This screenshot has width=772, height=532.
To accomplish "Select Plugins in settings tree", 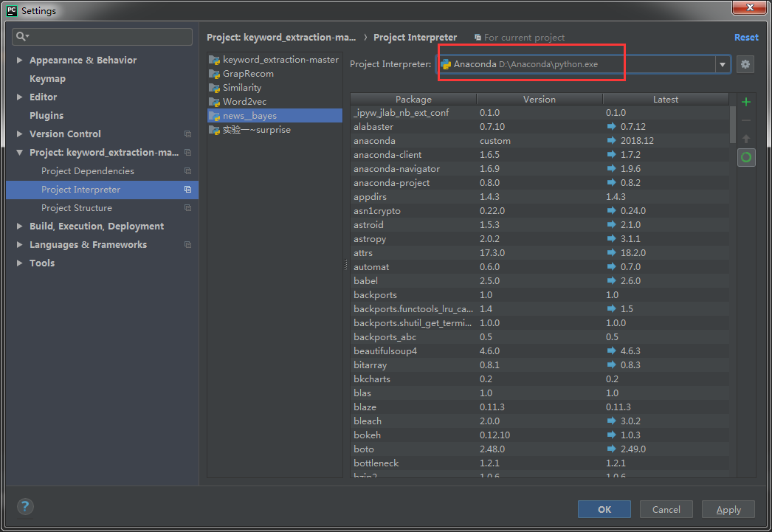I will click(46, 116).
